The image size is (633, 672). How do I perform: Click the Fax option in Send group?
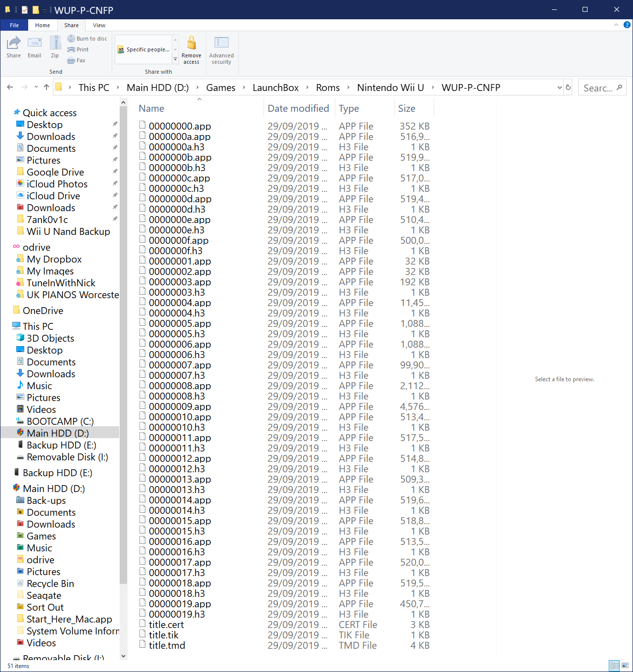click(x=77, y=60)
